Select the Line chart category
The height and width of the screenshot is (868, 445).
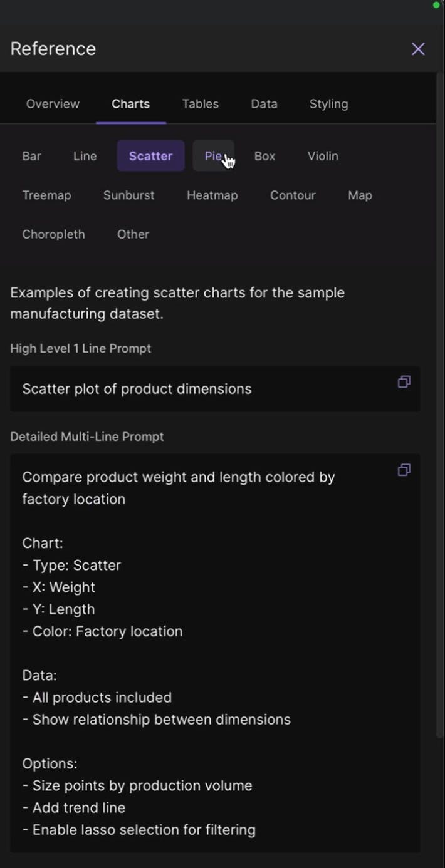84,156
